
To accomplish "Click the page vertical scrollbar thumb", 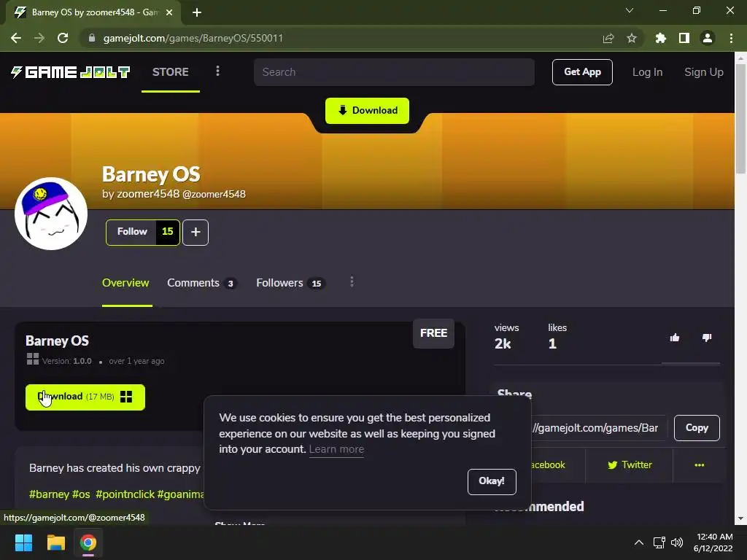I will (x=741, y=118).
